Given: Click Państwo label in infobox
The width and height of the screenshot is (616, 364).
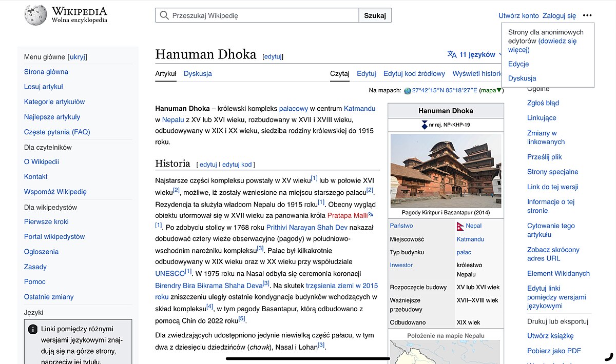Looking at the screenshot, I should [x=401, y=226].
